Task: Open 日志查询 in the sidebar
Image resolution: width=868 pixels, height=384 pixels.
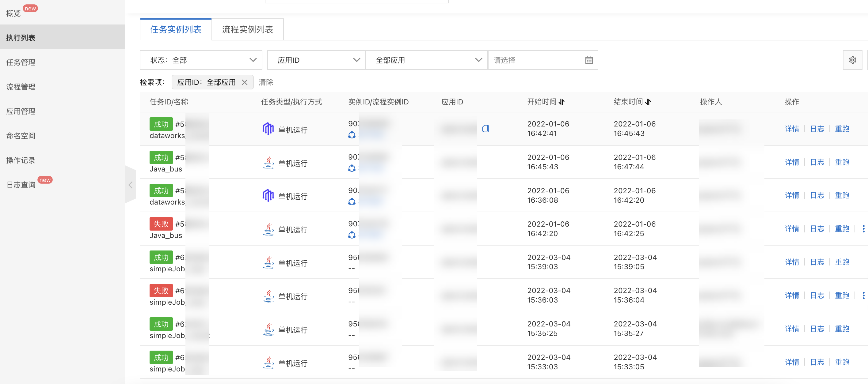Action: click(21, 185)
